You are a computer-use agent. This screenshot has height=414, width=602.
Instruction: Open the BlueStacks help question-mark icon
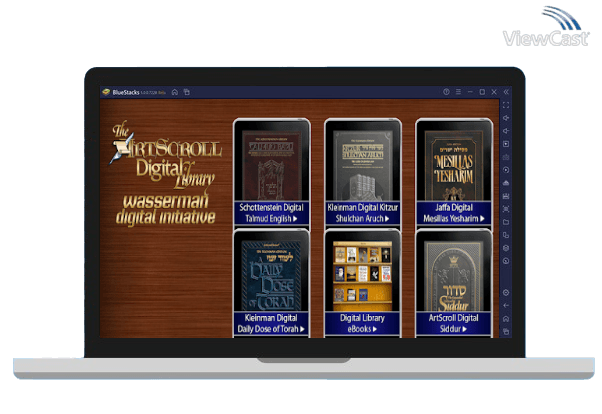pos(446,92)
